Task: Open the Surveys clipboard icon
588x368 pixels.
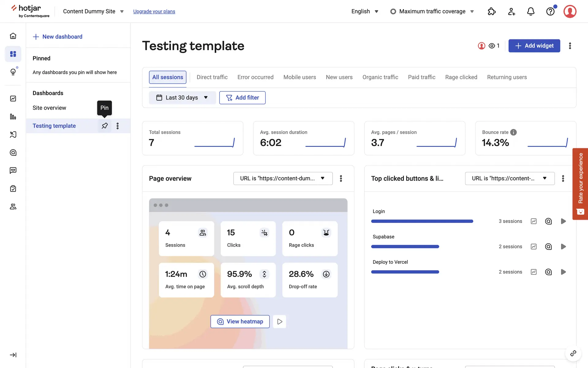Action: [13, 189]
